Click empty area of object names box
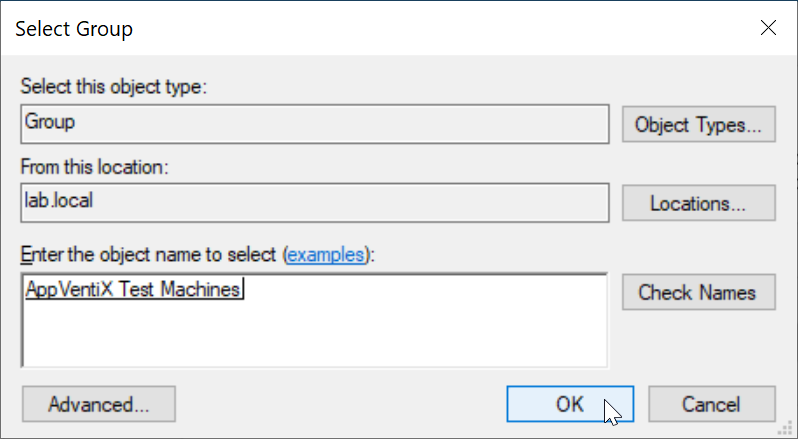 point(315,336)
